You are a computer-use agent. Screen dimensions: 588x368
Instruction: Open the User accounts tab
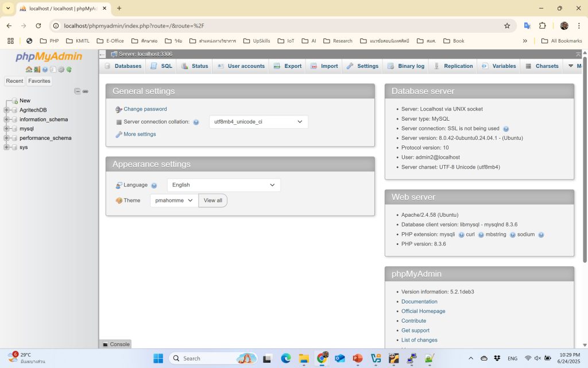pyautogui.click(x=241, y=66)
